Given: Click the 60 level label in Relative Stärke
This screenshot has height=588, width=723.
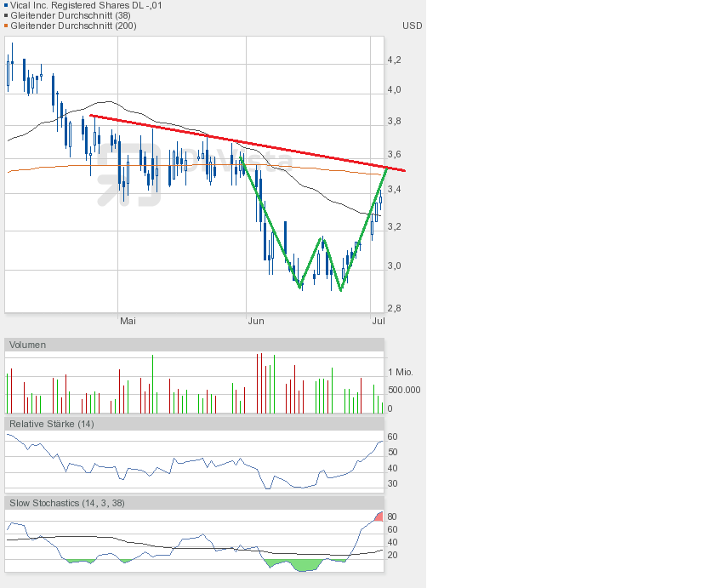Looking at the screenshot, I should pyautogui.click(x=392, y=437).
